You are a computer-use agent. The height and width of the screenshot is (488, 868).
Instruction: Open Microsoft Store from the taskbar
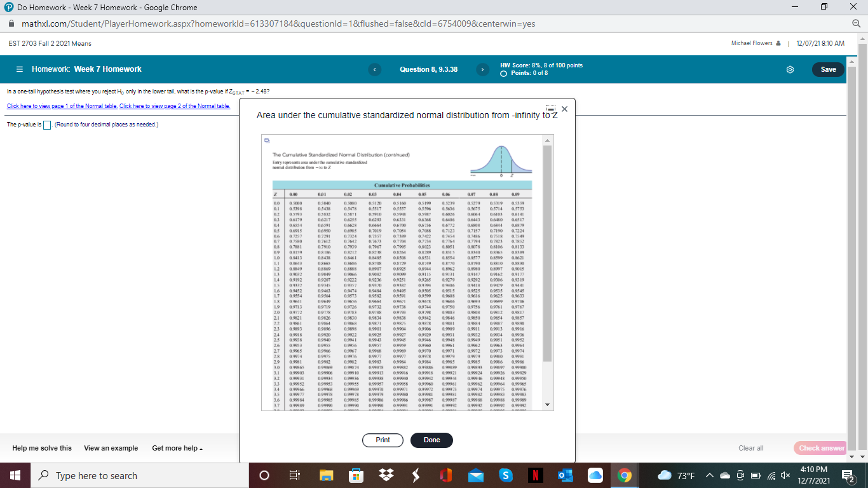click(x=356, y=475)
